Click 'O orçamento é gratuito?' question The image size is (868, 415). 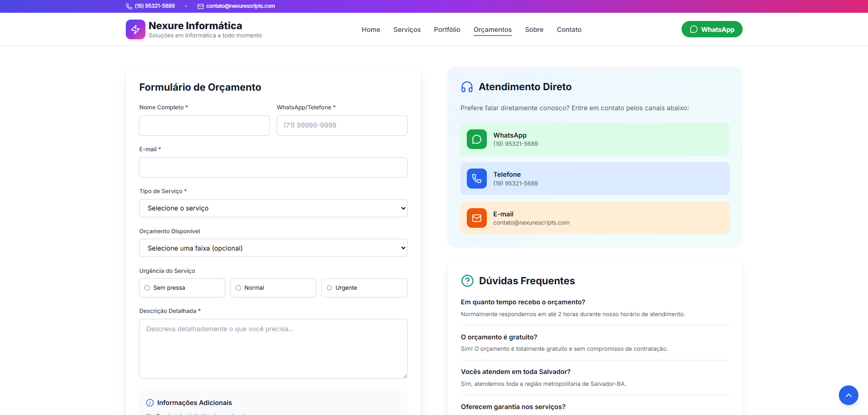pos(499,337)
